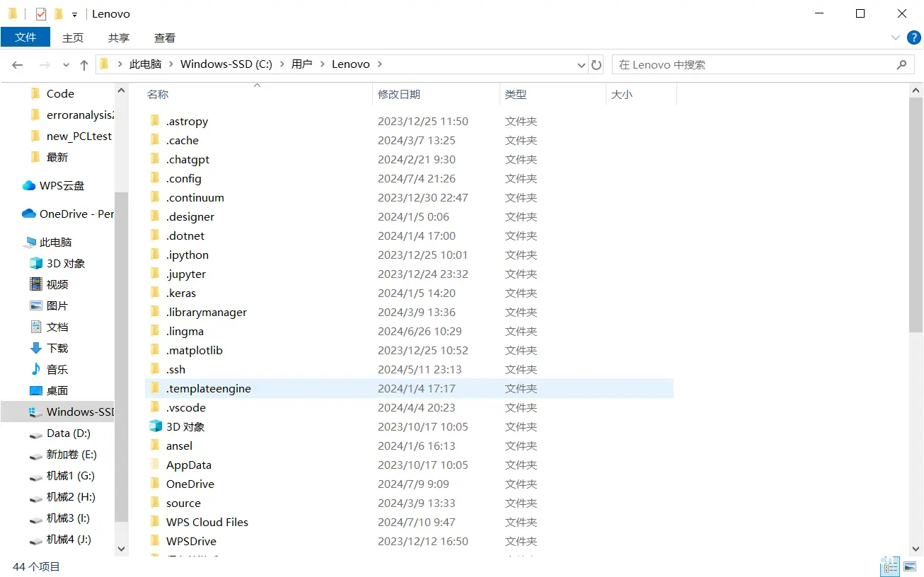The height and width of the screenshot is (577, 924).
Task: Expand the address bar history dropdown
Action: point(582,64)
